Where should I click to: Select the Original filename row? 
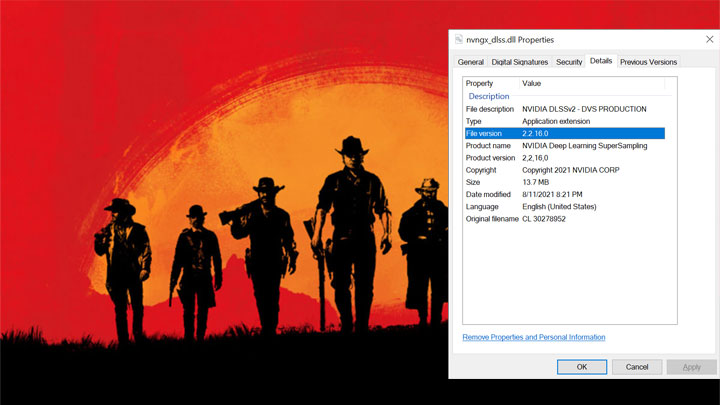click(565, 219)
